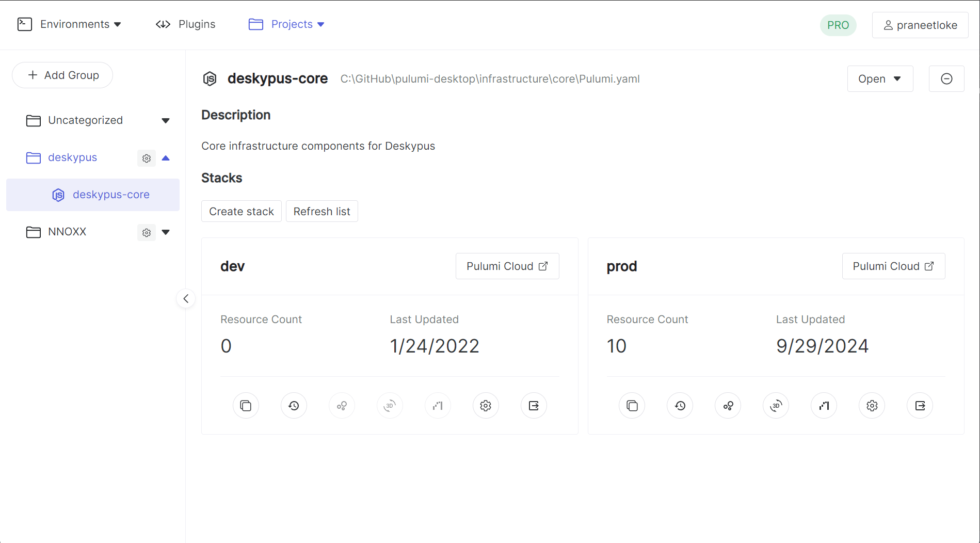Click the prod last updated date 9/29/2024
This screenshot has height=543, width=980.
click(x=823, y=346)
